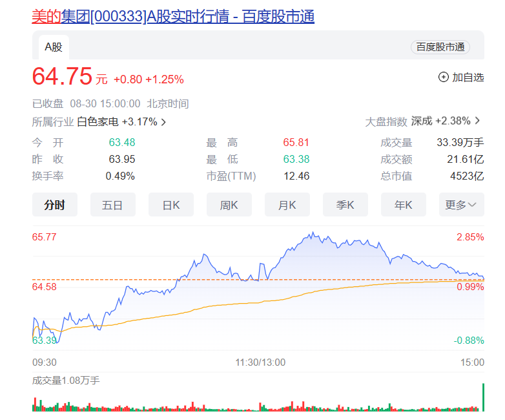Viewport: 505px width, 420px height.
Task: Click the 11:30/13:00 time axis label
Action: 260,362
